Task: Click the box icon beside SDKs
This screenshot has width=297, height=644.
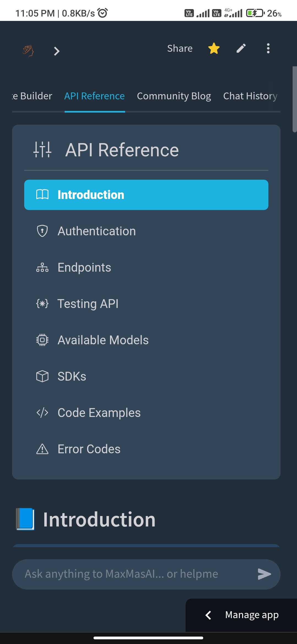Action: 42,376
